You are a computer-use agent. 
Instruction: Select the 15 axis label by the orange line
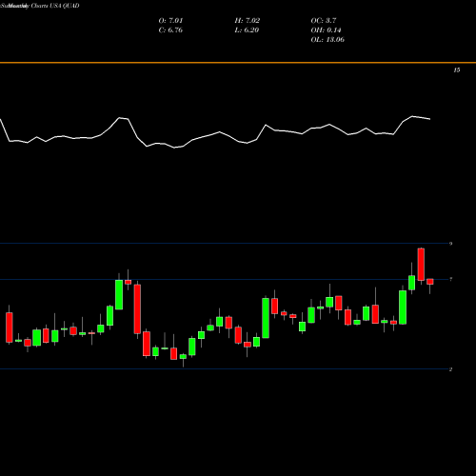point(456,70)
